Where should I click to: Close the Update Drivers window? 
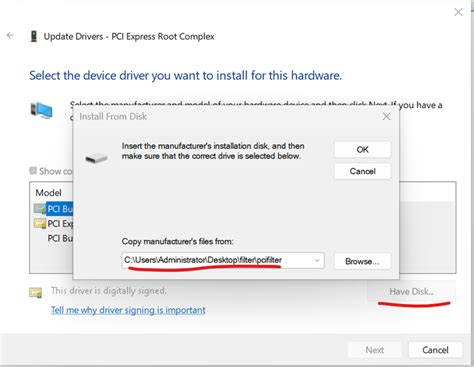(x=458, y=12)
